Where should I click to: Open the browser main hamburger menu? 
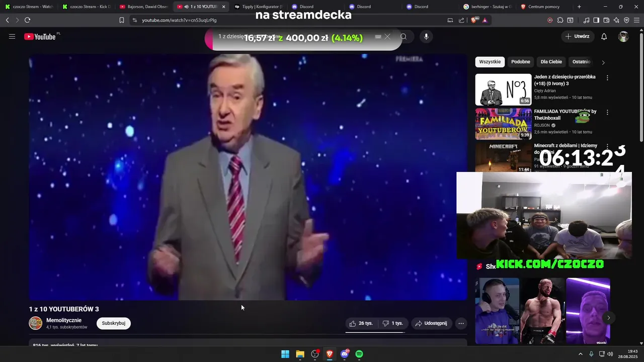tap(637, 20)
